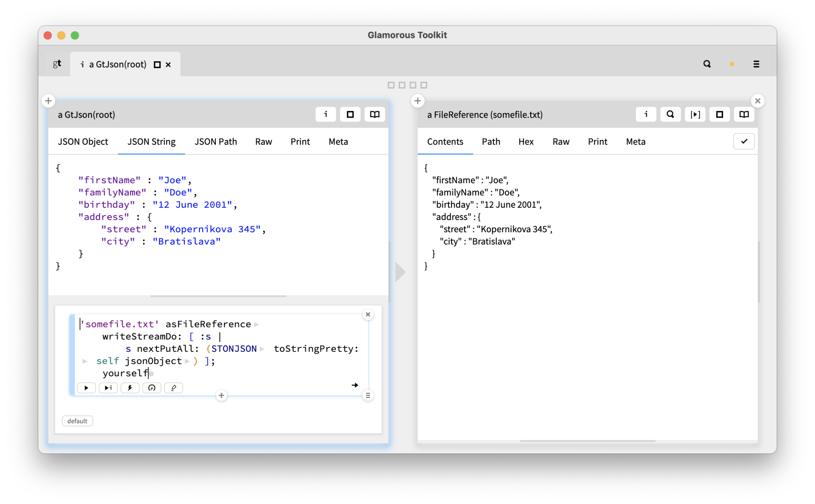Open the JSON Path tab
Viewport: 815px width, 504px height.
pos(216,142)
